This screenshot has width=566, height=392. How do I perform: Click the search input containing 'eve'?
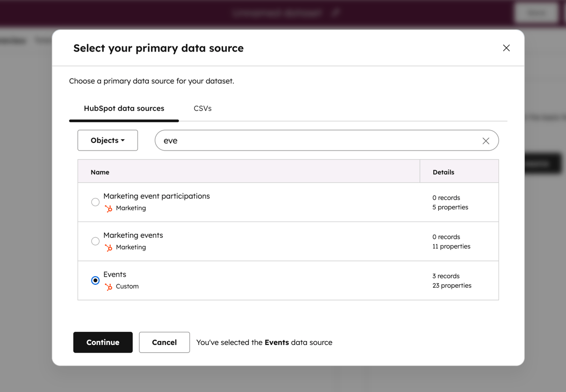pyautogui.click(x=317, y=140)
